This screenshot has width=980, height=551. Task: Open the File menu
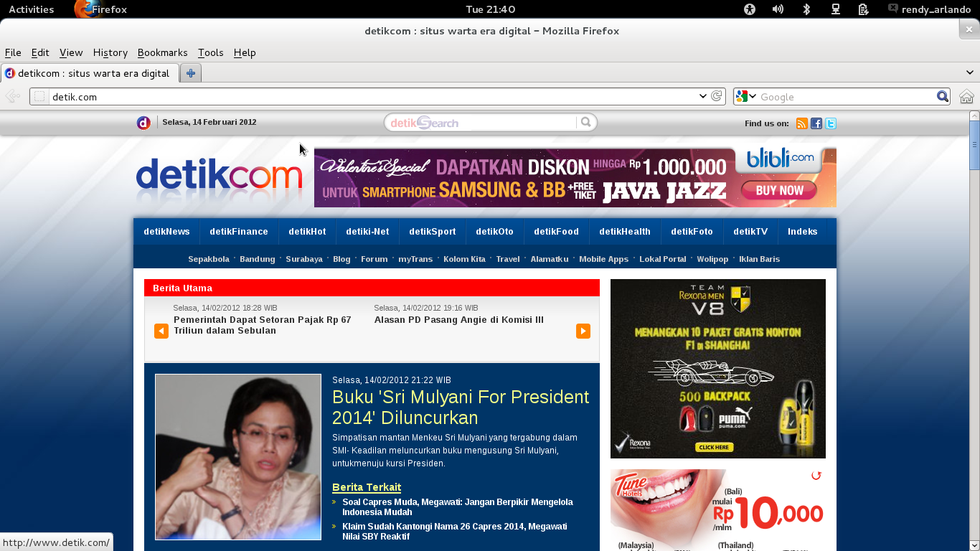click(x=13, y=52)
